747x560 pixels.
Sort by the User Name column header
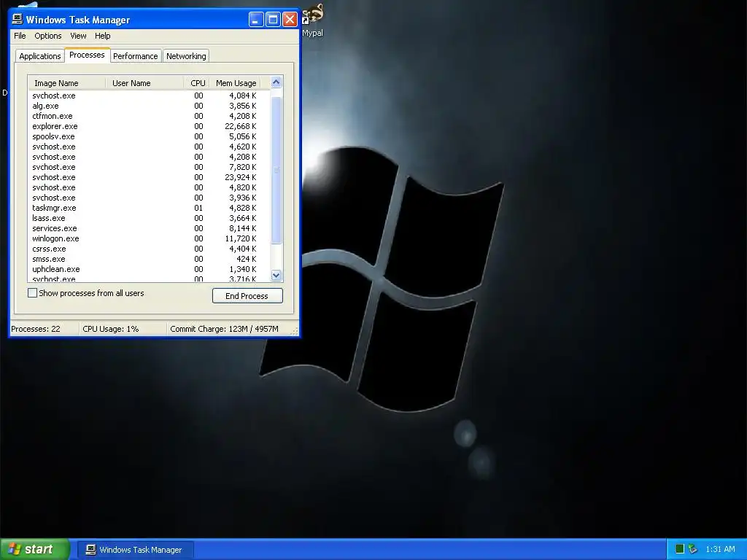point(144,83)
